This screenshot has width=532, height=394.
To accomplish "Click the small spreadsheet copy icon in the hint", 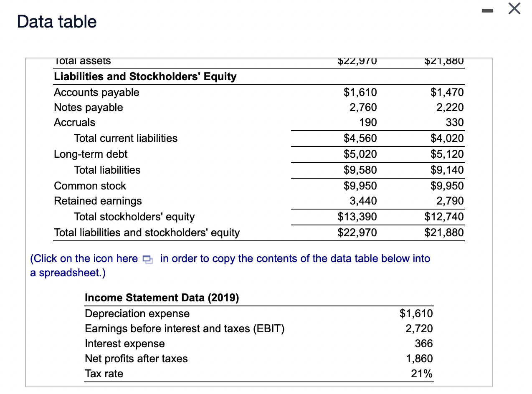I will (147, 259).
